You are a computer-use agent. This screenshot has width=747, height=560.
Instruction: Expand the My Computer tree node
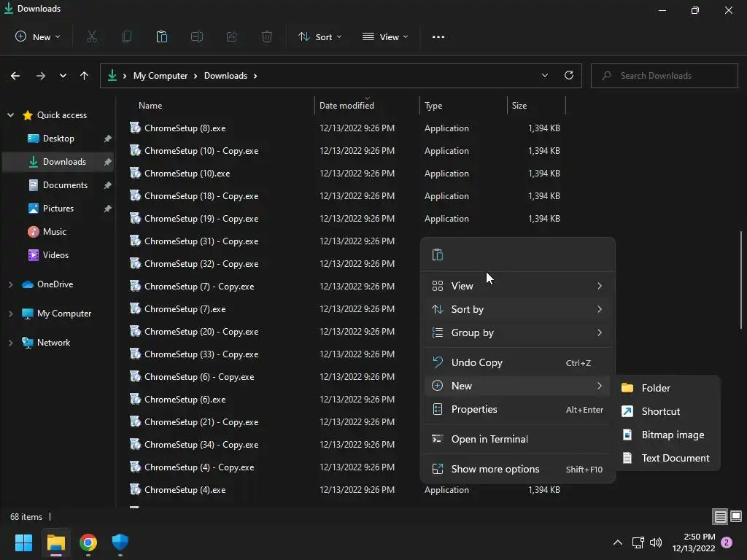click(x=10, y=314)
